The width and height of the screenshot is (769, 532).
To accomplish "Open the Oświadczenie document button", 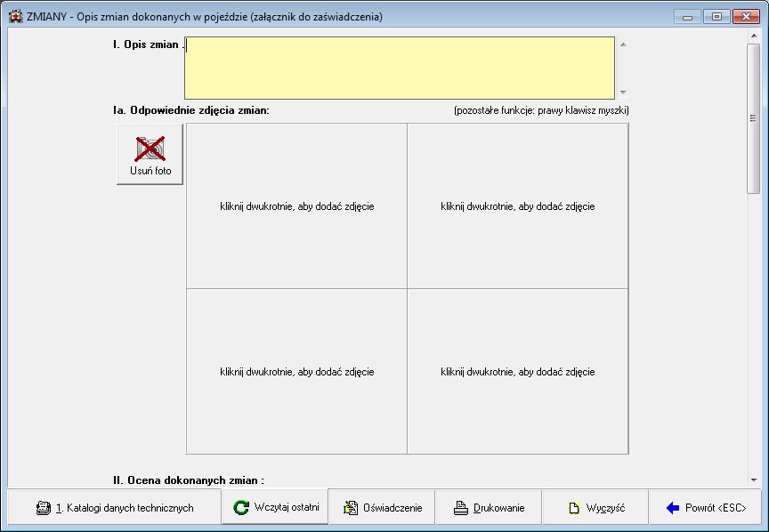I will (x=382, y=508).
